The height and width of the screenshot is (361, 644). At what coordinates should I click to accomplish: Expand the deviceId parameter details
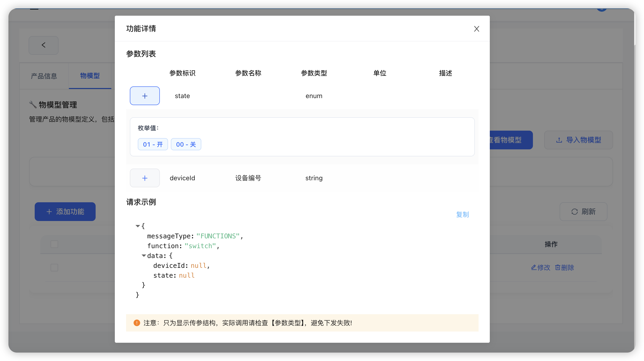(145, 178)
